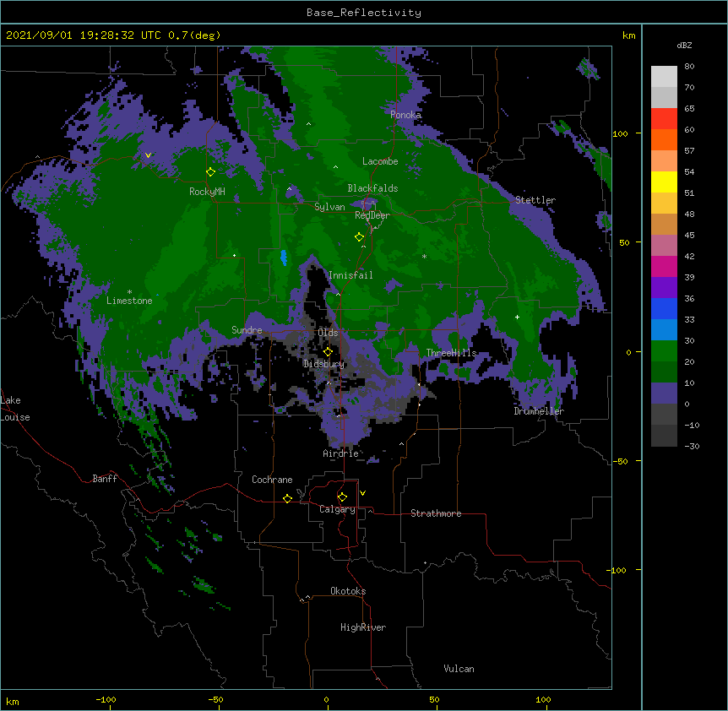Click the Limestone label
This screenshot has height=711, width=728.
(129, 301)
